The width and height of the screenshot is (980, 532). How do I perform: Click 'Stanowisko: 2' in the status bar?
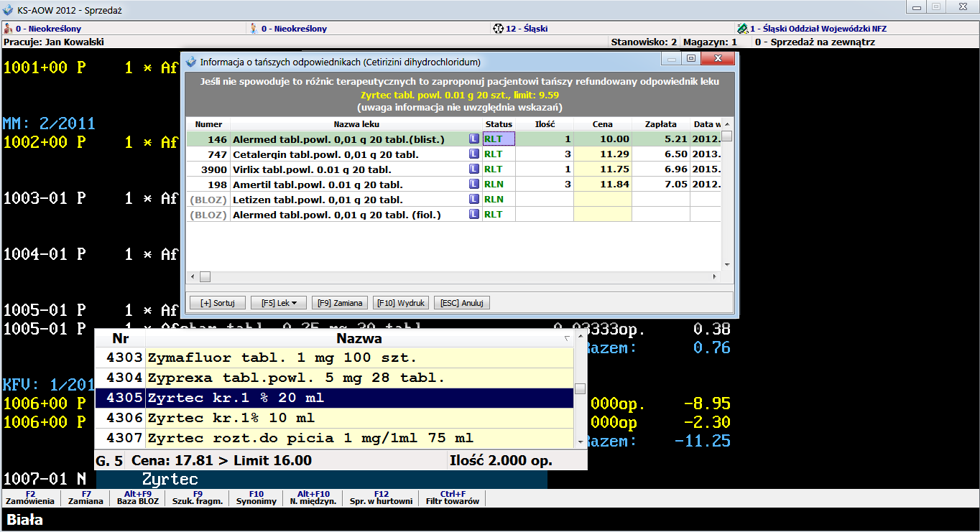[x=644, y=42]
